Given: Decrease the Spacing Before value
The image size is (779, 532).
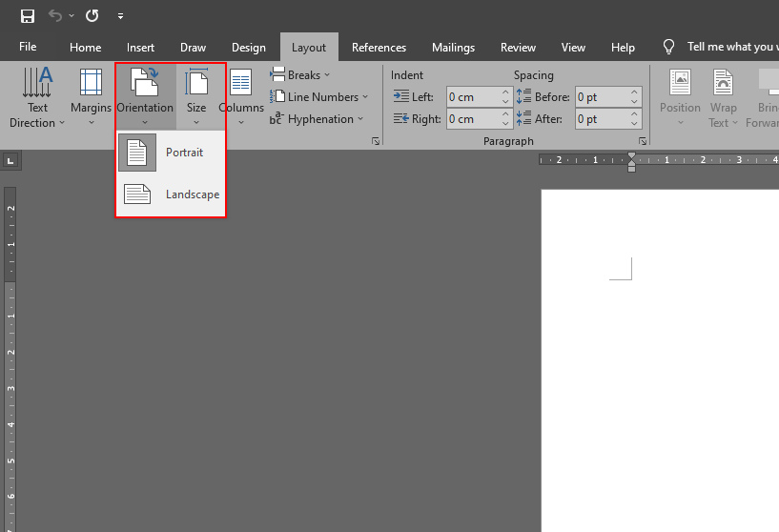Looking at the screenshot, I should [634, 102].
